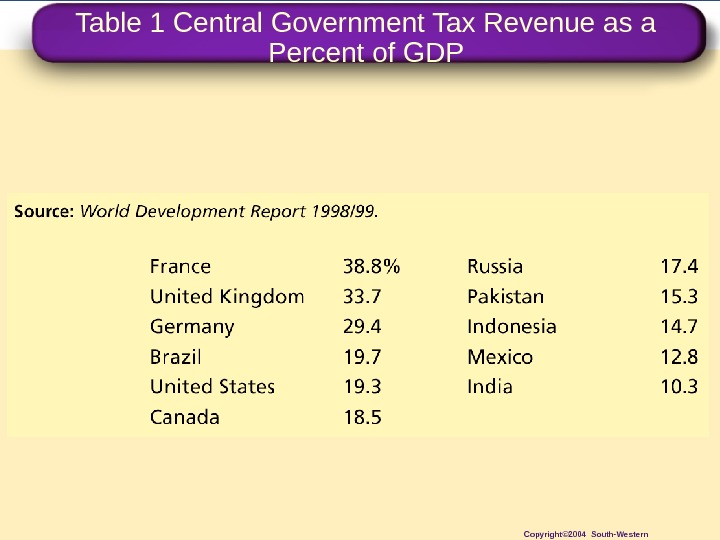Select the Pakistan row label
Image resolution: width=720 pixels, height=540 pixels.
tap(506, 297)
